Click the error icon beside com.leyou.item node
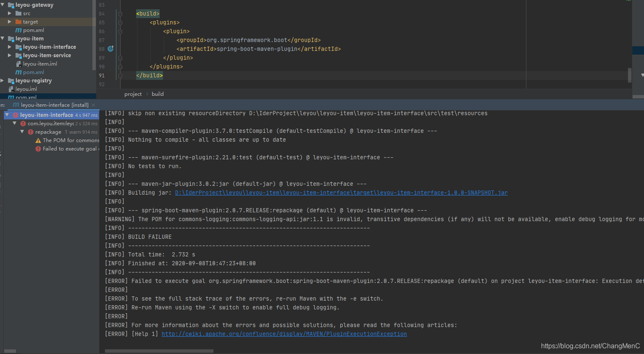 point(23,124)
